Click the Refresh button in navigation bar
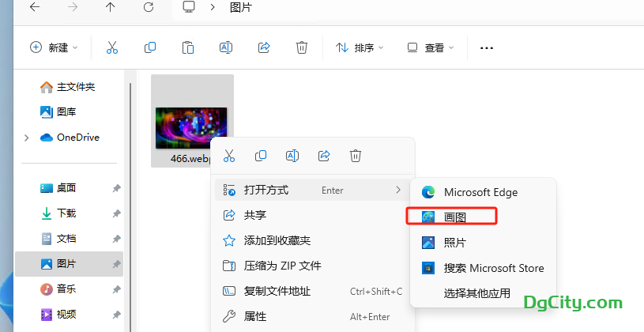The image size is (644, 332). [x=149, y=7]
